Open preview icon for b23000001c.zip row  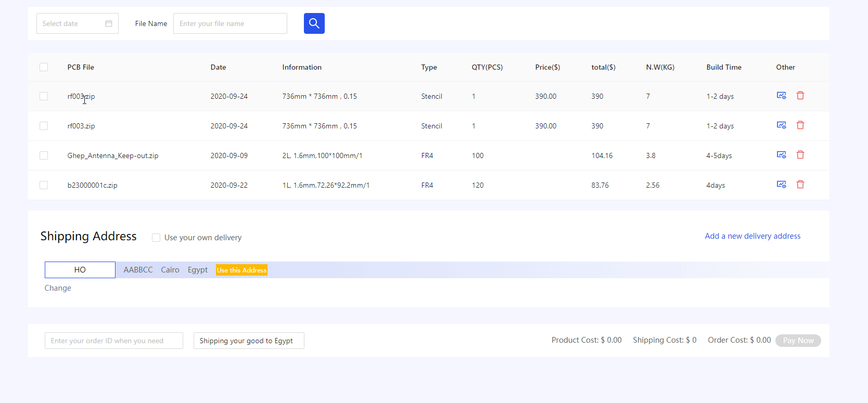point(781,185)
